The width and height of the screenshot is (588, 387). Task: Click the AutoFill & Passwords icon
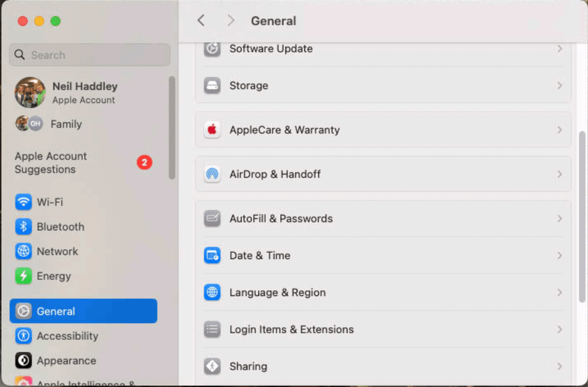212,218
